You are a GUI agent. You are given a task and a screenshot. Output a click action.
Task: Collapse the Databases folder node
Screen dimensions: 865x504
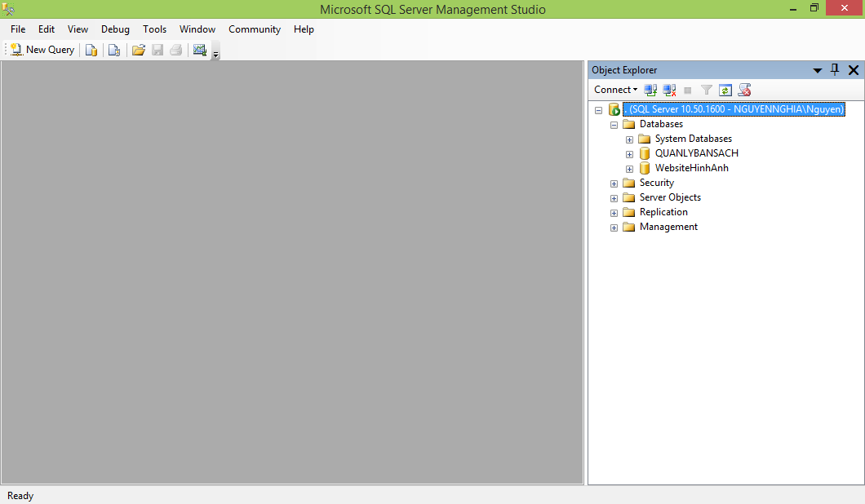(614, 125)
